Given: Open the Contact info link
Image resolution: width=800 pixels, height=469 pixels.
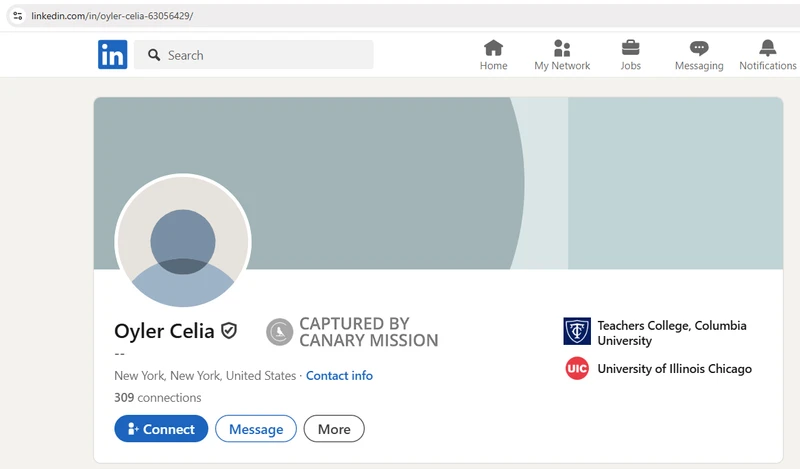Looking at the screenshot, I should tap(339, 376).
